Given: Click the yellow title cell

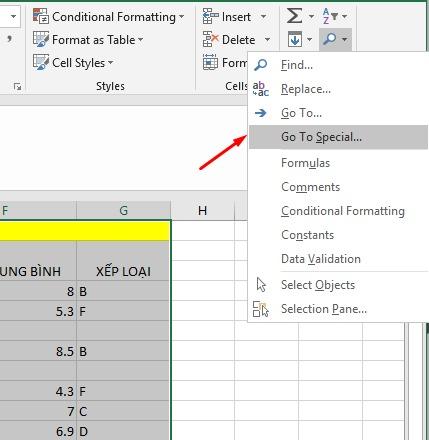Looking at the screenshot, I should pos(85,231).
